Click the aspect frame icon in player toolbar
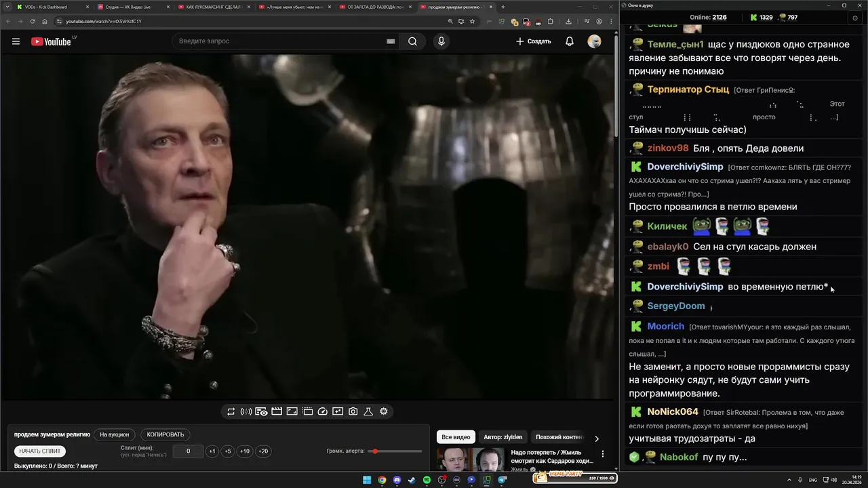 pos(292,411)
